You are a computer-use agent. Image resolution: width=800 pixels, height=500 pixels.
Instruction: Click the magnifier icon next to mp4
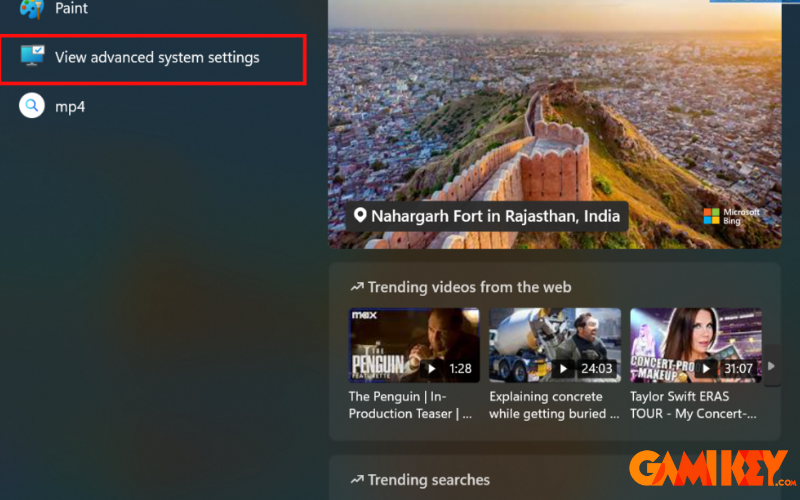click(32, 105)
